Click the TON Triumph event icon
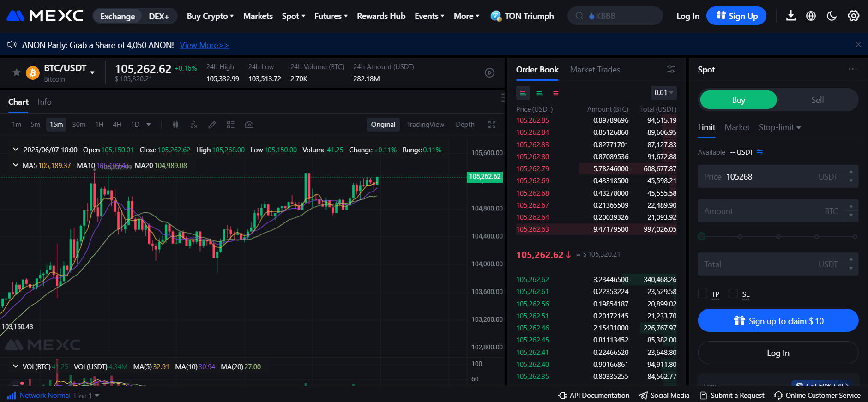This screenshot has width=868, height=402. pyautogui.click(x=496, y=16)
